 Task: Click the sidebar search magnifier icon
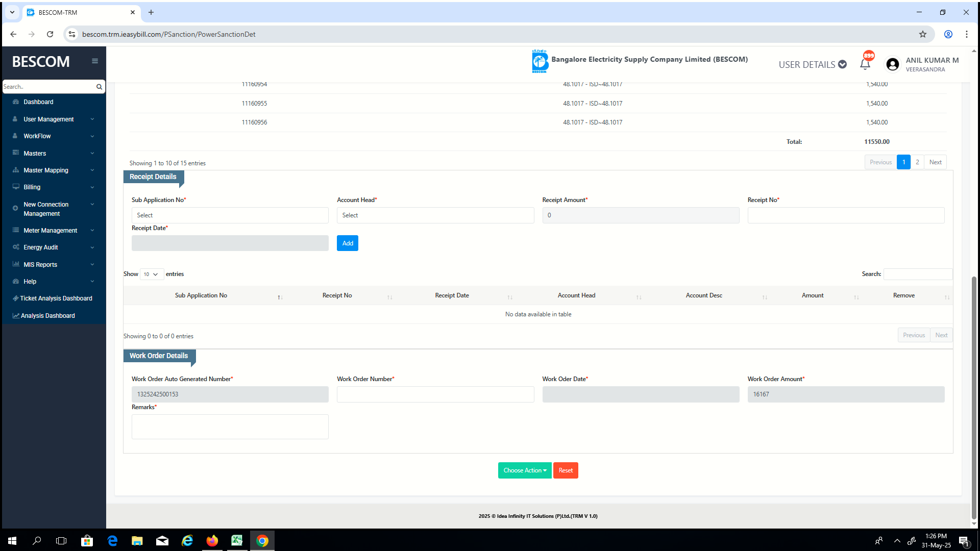(x=99, y=87)
